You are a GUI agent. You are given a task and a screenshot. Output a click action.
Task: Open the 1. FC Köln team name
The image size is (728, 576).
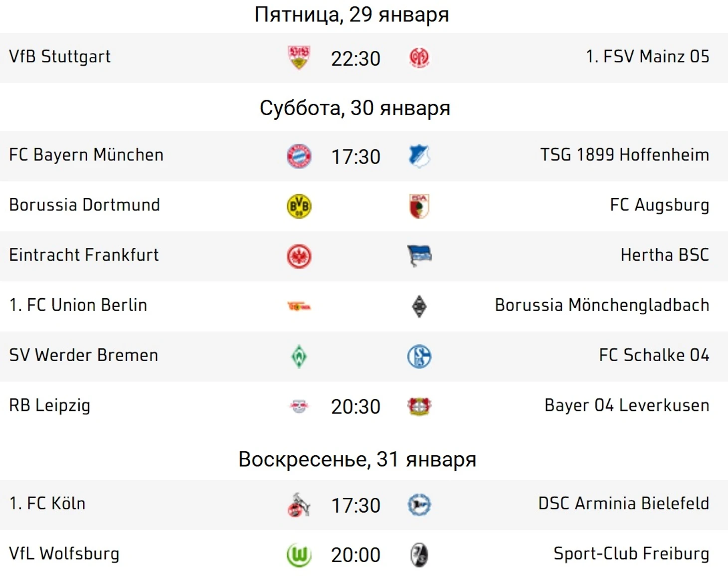click(47, 503)
